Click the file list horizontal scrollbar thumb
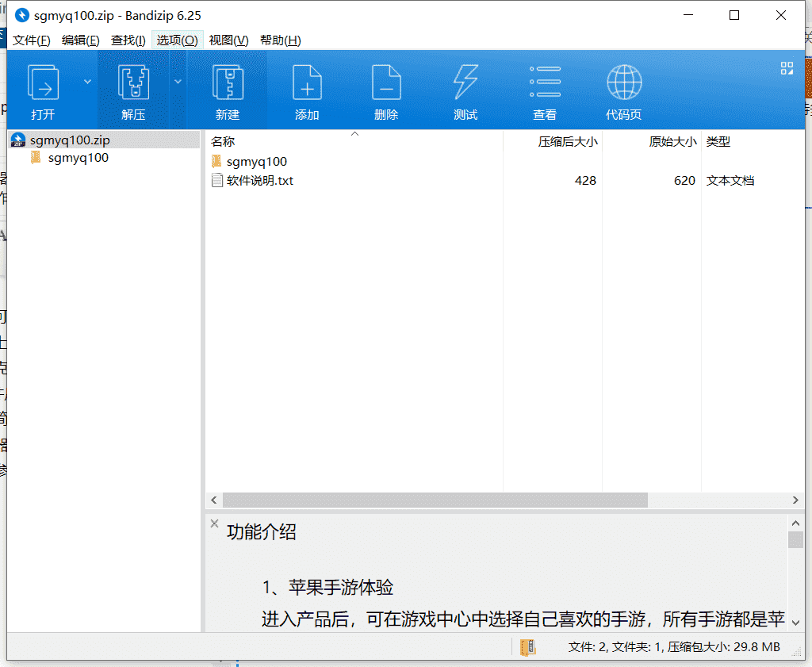 coord(435,500)
